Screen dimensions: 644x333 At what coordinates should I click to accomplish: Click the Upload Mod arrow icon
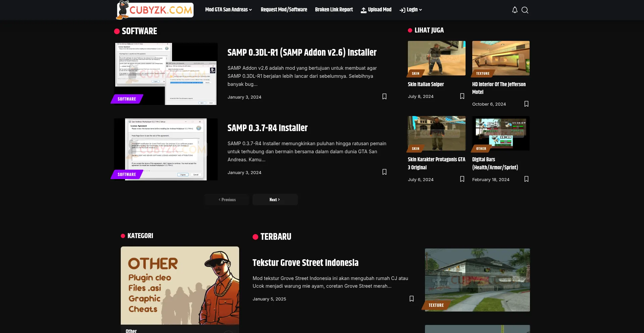point(364,10)
